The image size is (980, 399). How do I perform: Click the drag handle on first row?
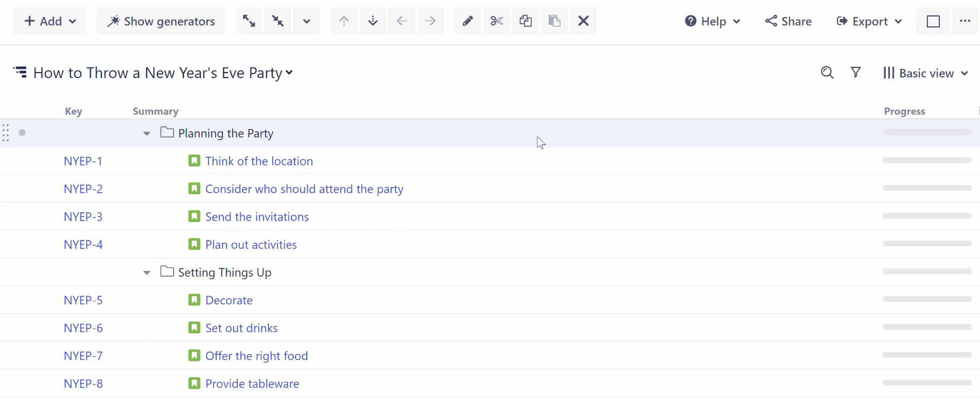[6, 133]
